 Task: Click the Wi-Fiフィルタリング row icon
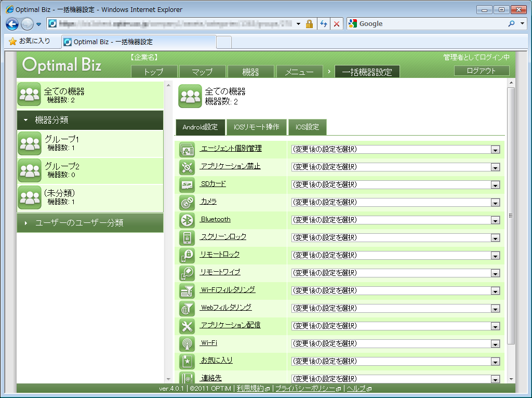[x=187, y=291]
